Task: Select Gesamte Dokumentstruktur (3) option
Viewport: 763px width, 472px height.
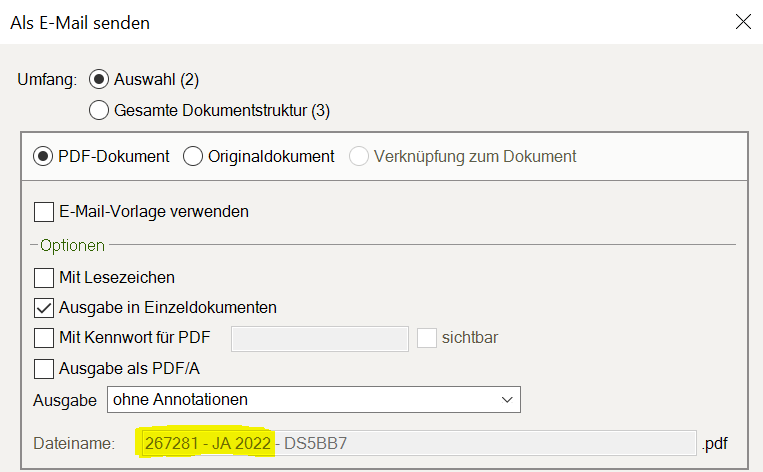Action: [99, 110]
